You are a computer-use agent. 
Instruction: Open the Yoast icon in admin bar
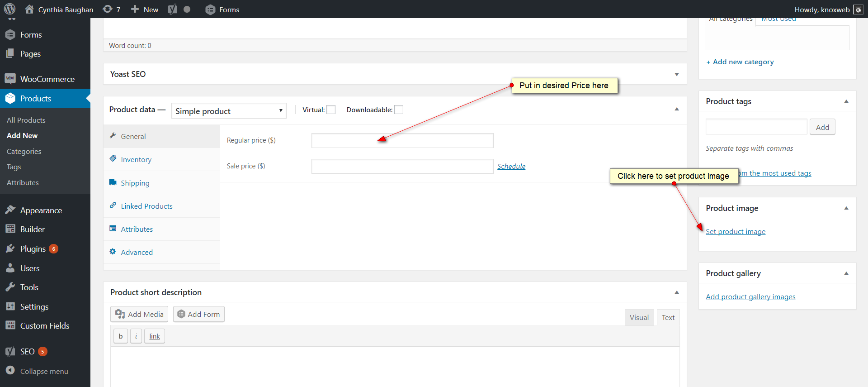coord(172,9)
